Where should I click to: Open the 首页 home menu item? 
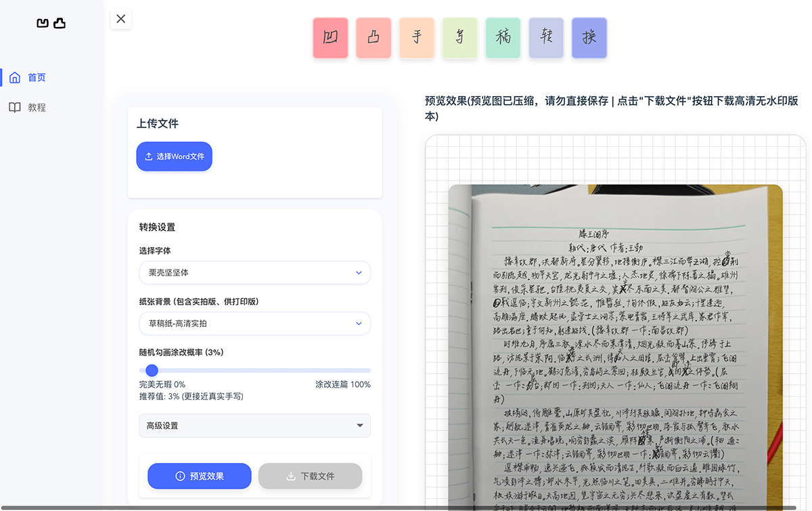coord(37,78)
